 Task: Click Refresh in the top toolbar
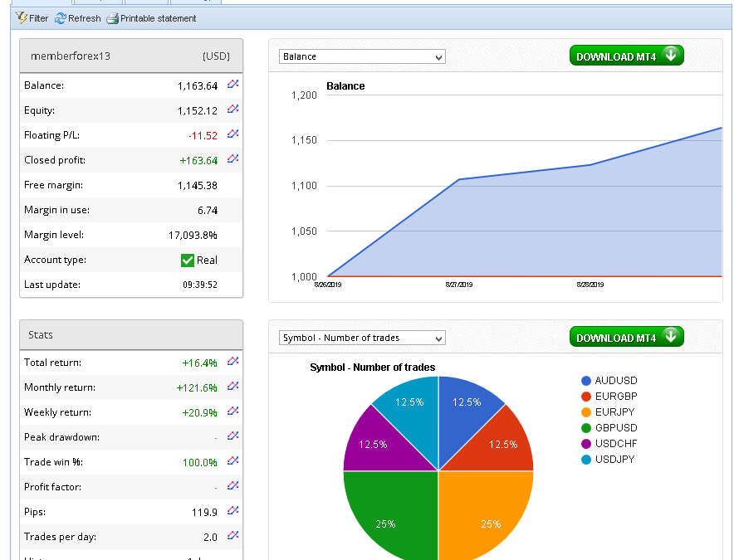coord(78,18)
